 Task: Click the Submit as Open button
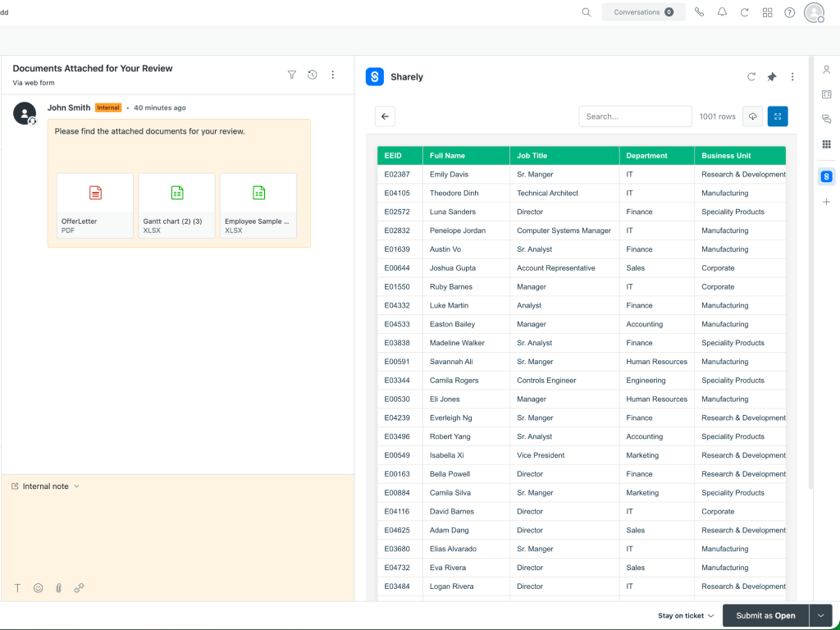765,616
